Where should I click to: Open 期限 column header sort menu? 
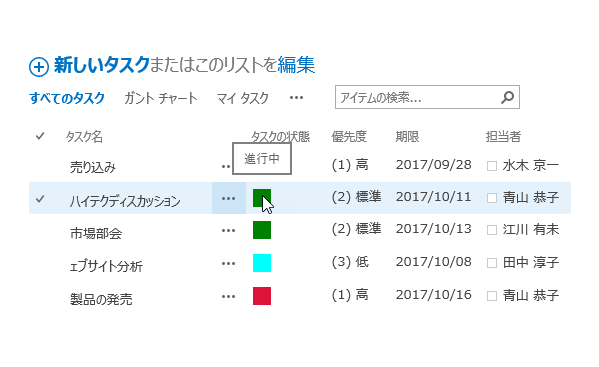point(407,136)
